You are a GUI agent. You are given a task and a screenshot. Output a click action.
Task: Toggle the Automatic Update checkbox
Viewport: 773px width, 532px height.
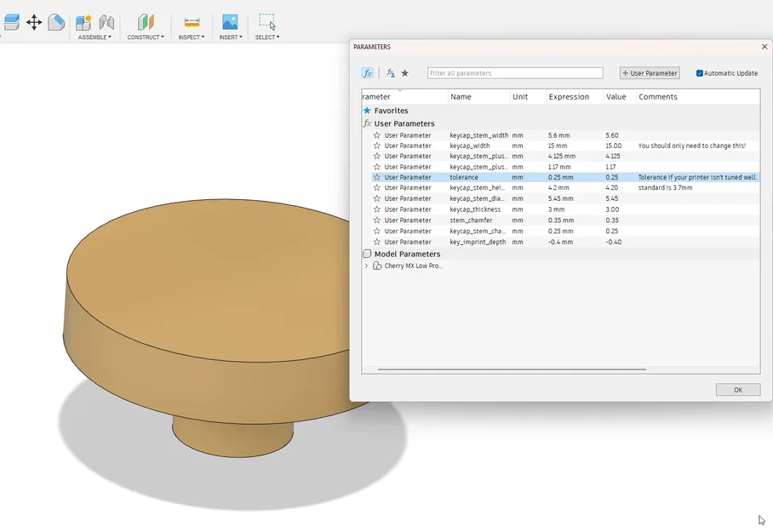click(x=699, y=73)
